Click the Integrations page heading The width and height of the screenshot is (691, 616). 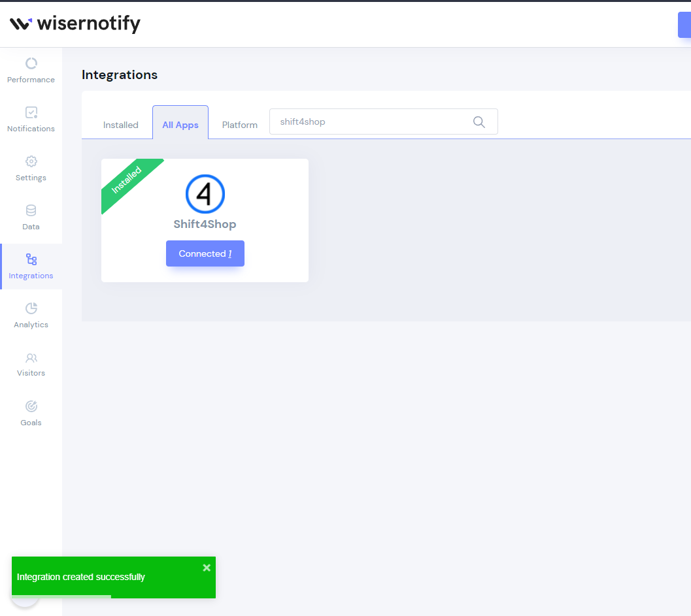click(x=120, y=75)
